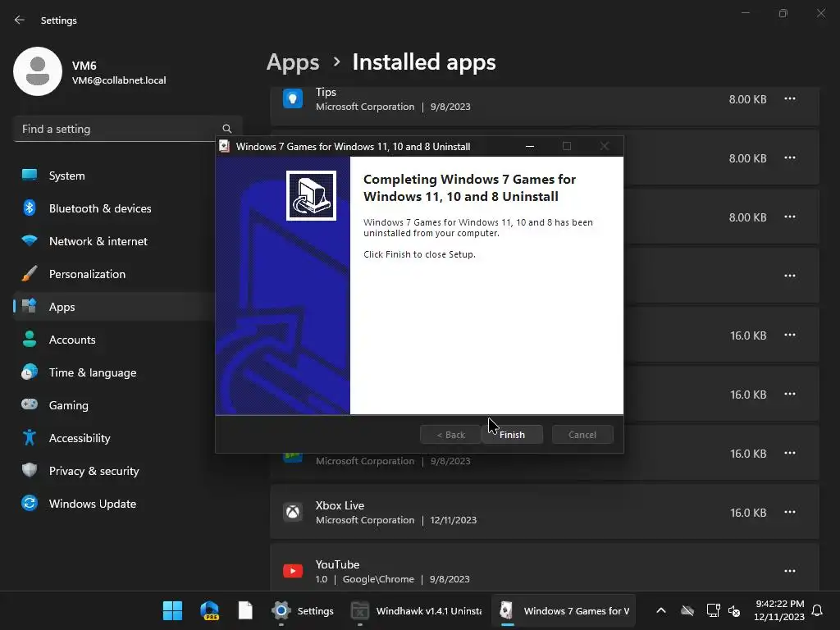
Task: Click the uninstaller wizard computer icon
Action: pyautogui.click(x=311, y=195)
